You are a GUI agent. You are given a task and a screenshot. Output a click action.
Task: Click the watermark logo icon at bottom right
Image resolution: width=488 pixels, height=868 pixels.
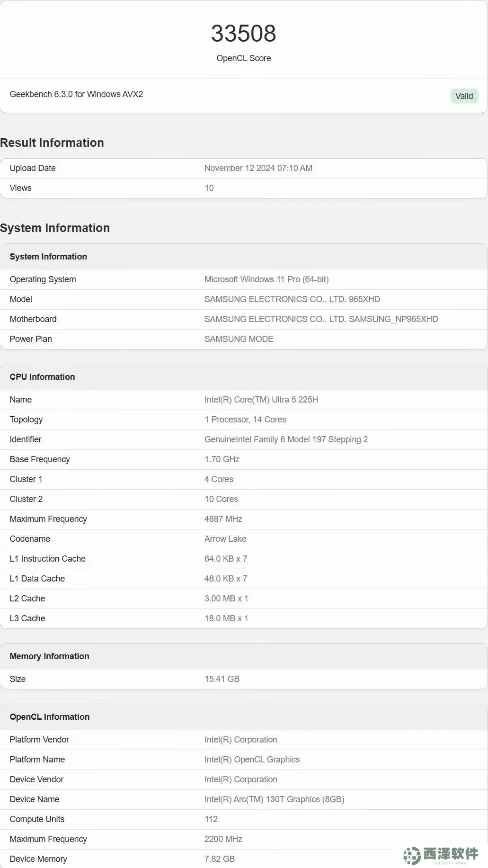[x=412, y=856]
